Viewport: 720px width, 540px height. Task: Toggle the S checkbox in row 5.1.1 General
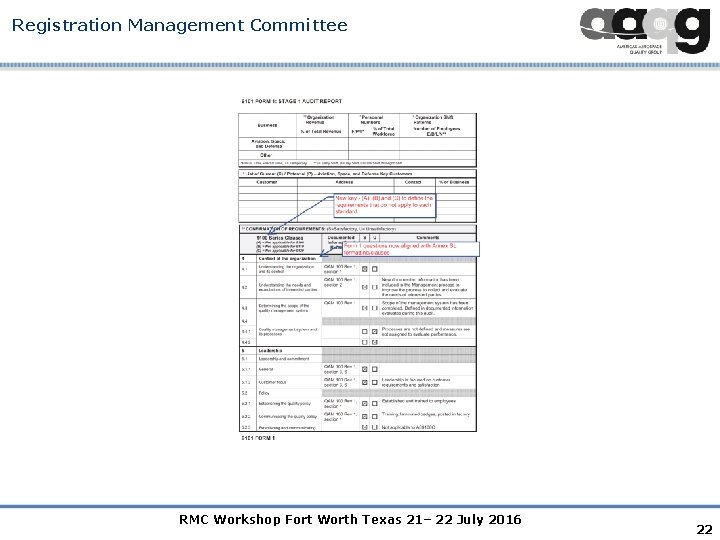365,369
